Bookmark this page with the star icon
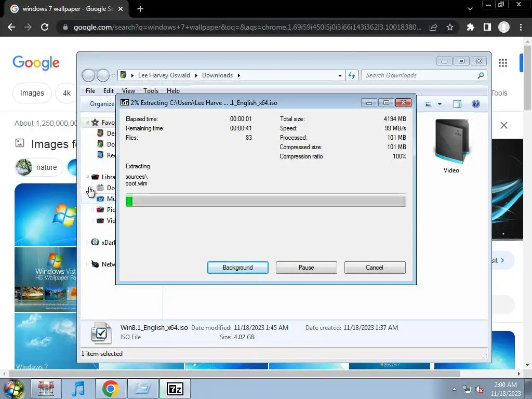The height and width of the screenshot is (399, 532). pyautogui.click(x=449, y=27)
